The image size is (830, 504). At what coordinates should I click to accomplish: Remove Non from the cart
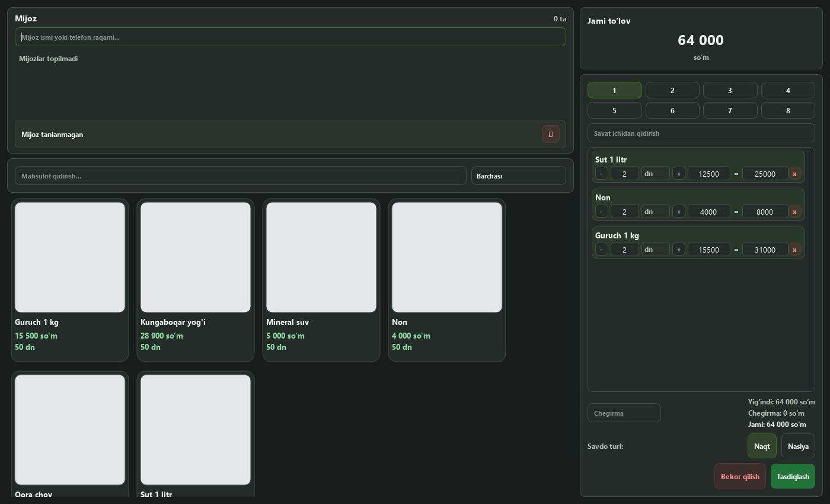coord(794,212)
